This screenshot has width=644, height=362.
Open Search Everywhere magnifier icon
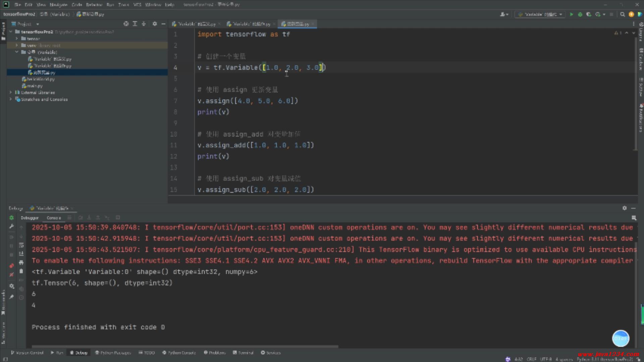[x=623, y=14]
